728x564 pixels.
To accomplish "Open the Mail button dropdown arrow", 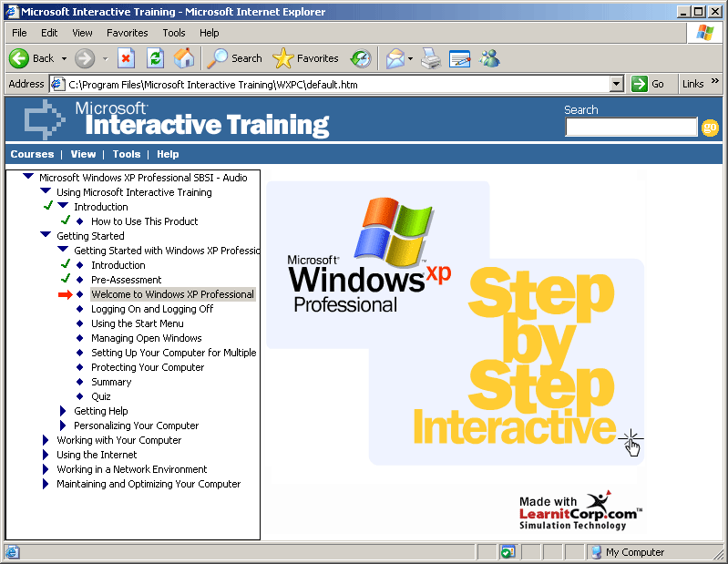I will pos(410,59).
